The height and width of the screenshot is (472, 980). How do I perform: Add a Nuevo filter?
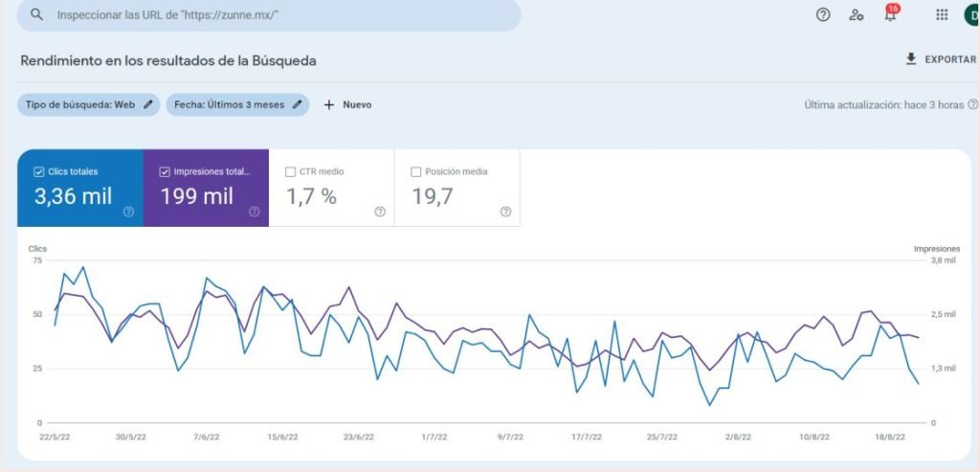coord(347,104)
